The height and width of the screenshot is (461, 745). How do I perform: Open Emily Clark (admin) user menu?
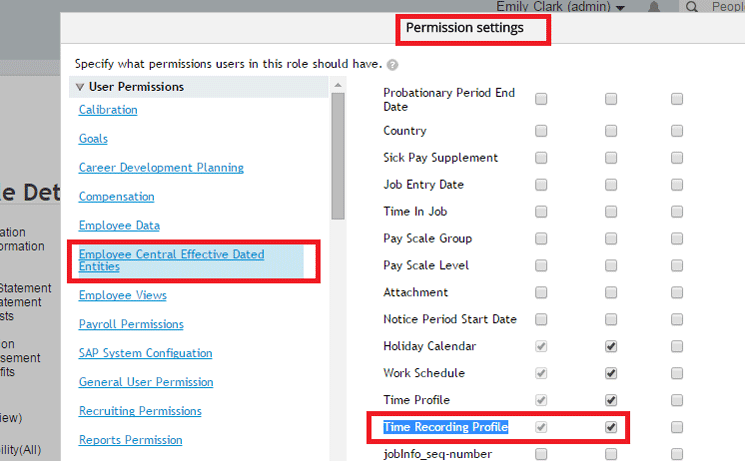click(574, 7)
